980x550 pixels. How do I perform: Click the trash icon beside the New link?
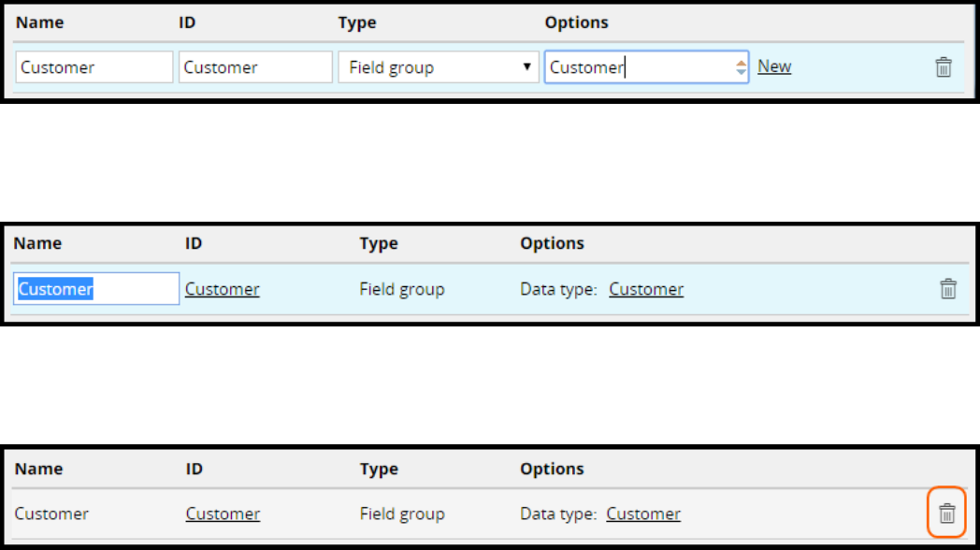click(x=944, y=67)
